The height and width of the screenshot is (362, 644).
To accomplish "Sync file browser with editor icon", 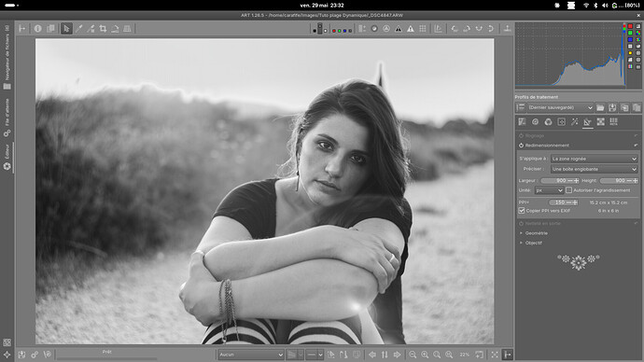I will click(385, 355).
